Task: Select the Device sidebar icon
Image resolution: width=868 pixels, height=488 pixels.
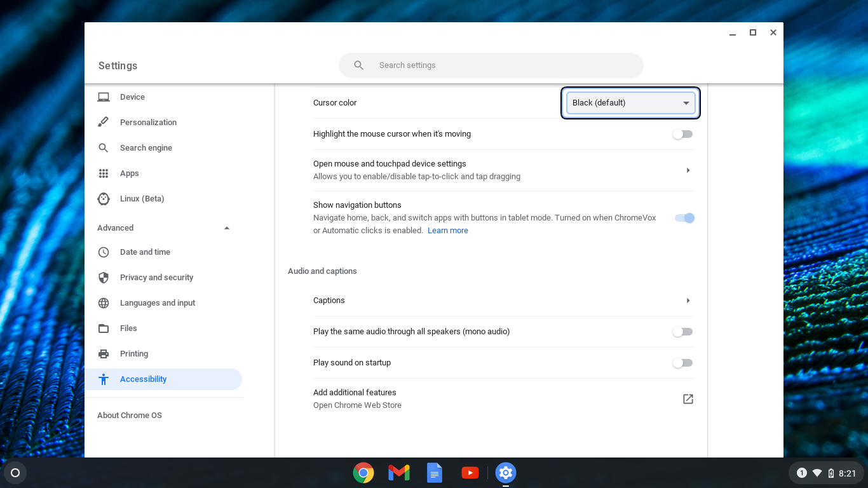Action: 104,97
